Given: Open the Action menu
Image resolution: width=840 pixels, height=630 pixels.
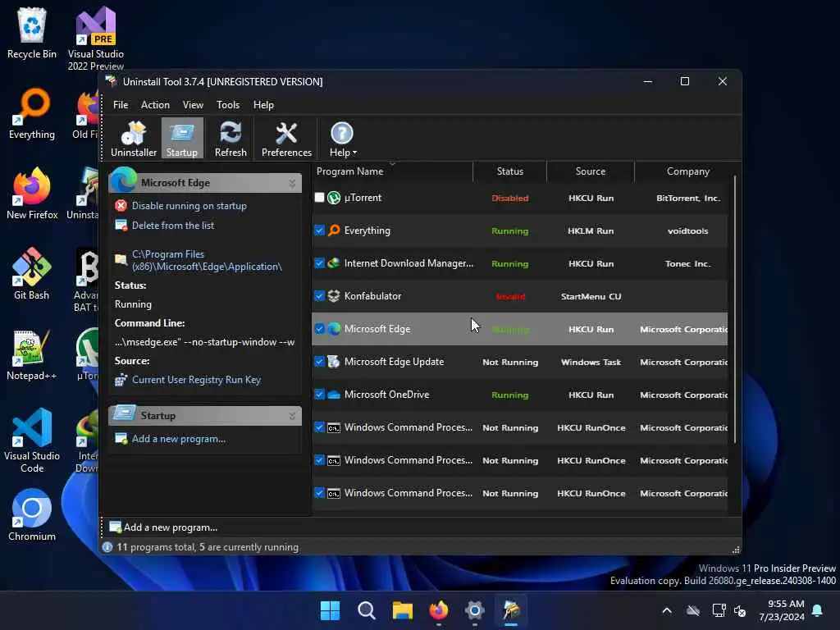Looking at the screenshot, I should click(x=155, y=105).
